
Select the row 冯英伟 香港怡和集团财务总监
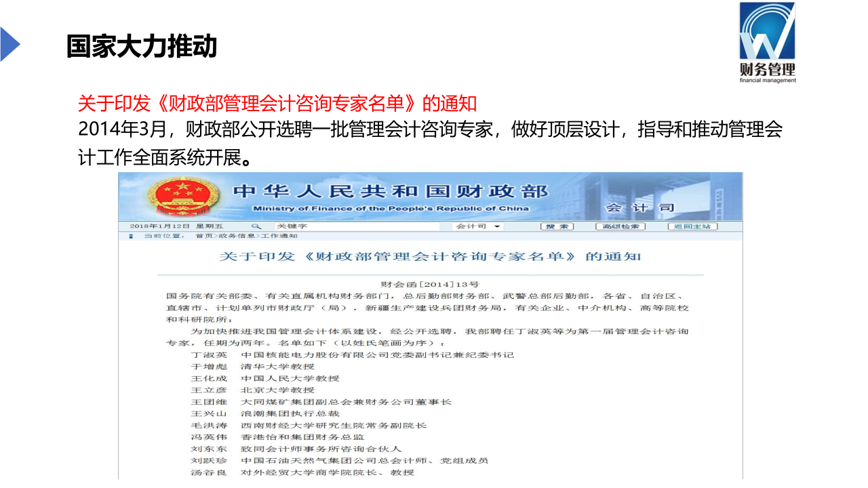point(277,437)
